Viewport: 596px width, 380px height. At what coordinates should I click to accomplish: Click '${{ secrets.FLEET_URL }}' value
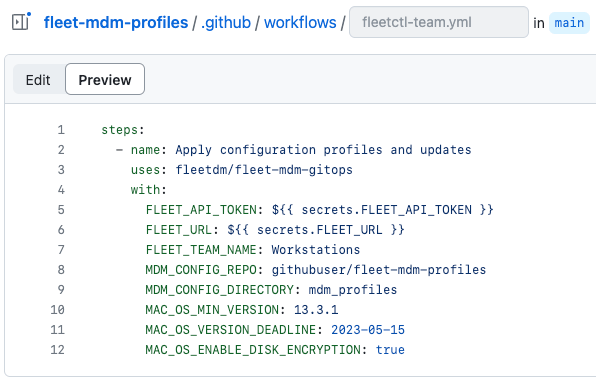pyautogui.click(x=316, y=230)
